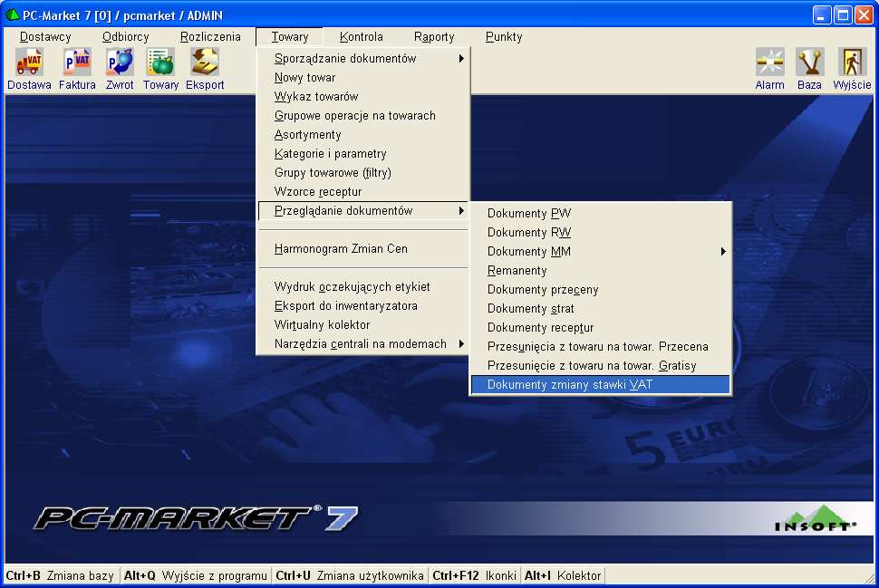Image resolution: width=879 pixels, height=588 pixels.
Task: Click the Wyjście exit door icon
Action: pyautogui.click(x=852, y=69)
